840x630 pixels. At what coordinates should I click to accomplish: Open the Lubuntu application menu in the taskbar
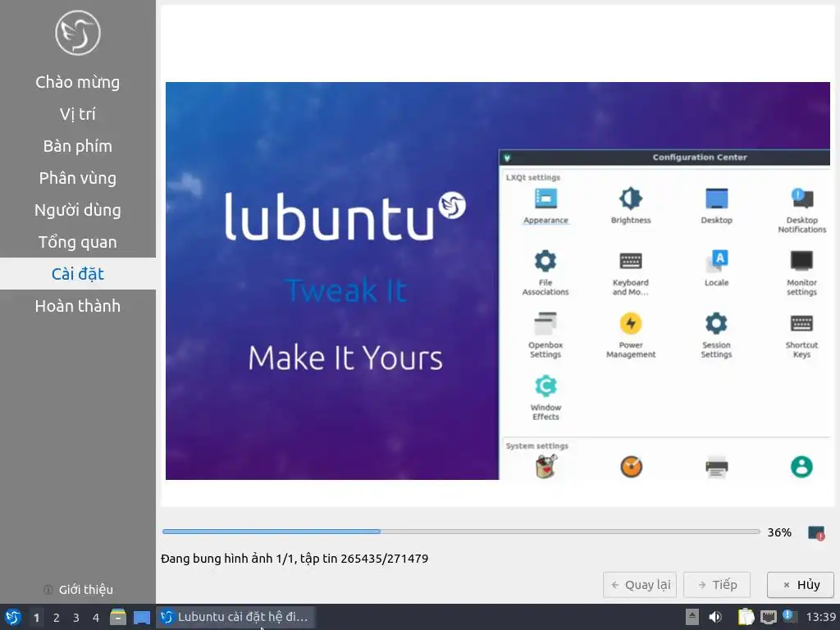pos(13,617)
